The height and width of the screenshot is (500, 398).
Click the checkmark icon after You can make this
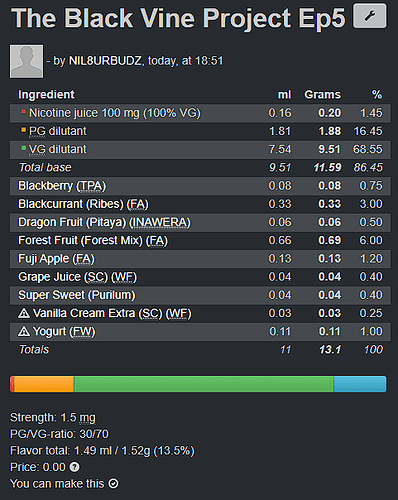tap(113, 483)
